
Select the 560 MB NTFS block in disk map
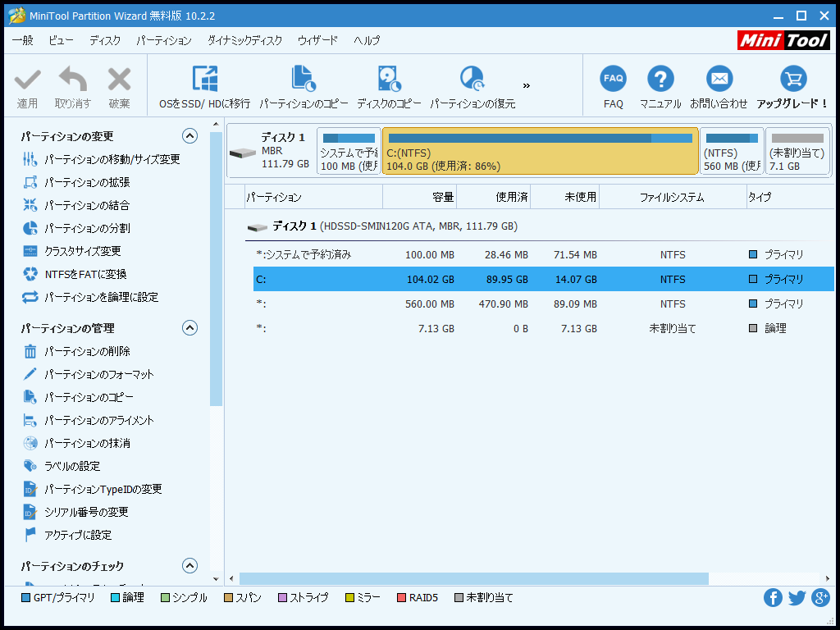point(732,151)
